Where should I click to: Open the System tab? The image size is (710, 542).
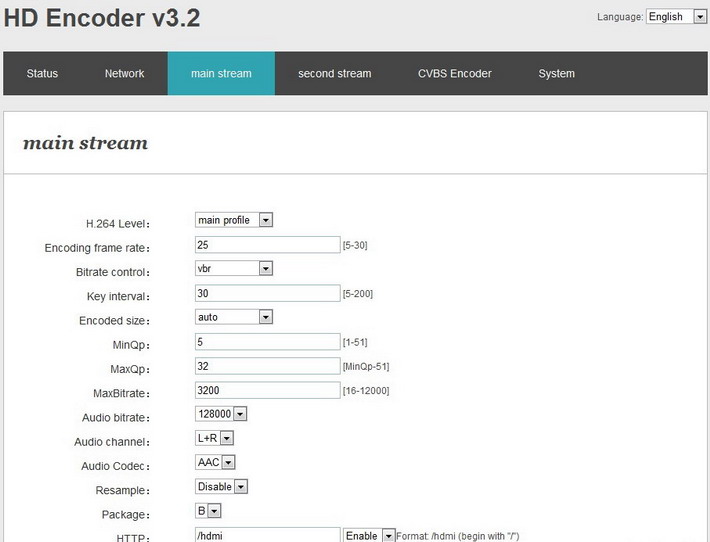point(556,73)
